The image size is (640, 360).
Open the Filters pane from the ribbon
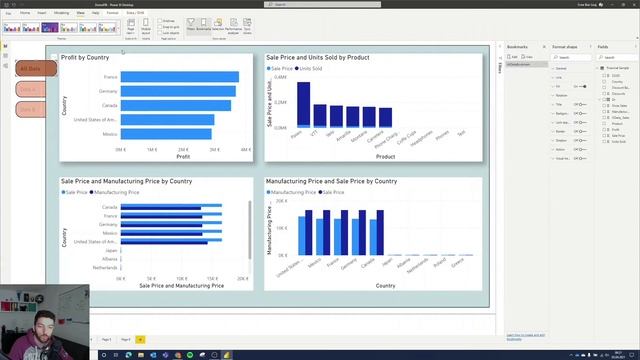tap(191, 24)
